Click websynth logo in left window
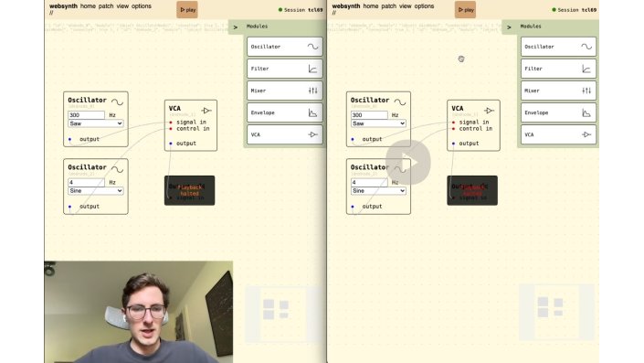 pyautogui.click(x=63, y=6)
